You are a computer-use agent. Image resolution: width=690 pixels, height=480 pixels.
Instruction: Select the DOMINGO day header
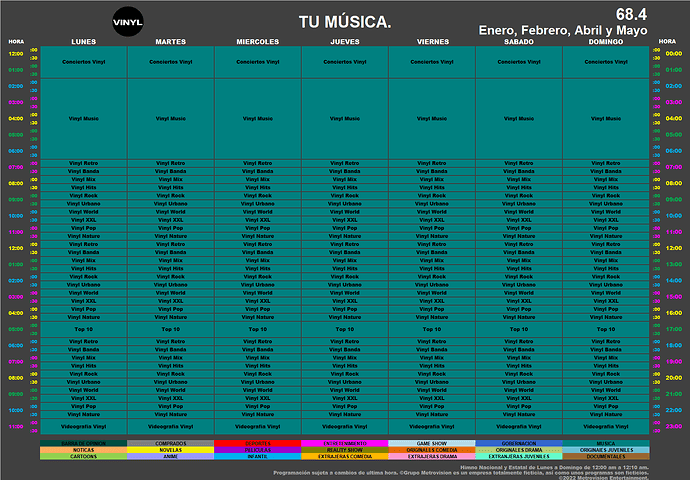point(606,42)
